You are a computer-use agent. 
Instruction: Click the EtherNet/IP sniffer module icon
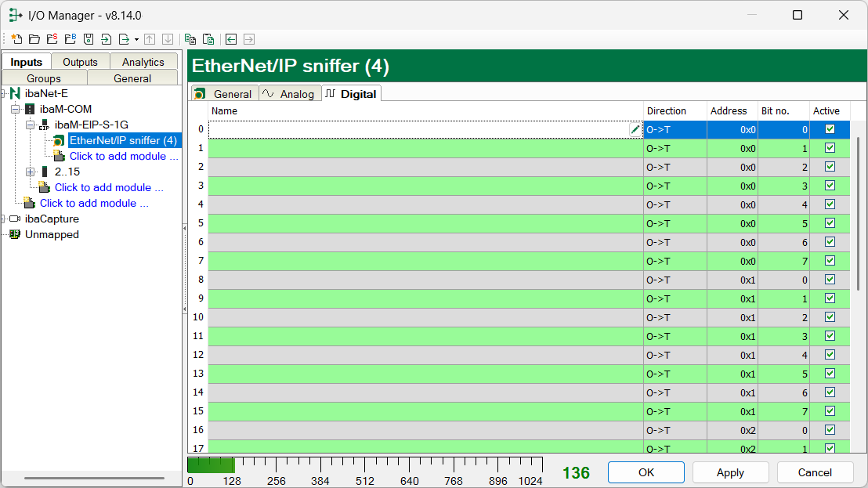coord(59,140)
